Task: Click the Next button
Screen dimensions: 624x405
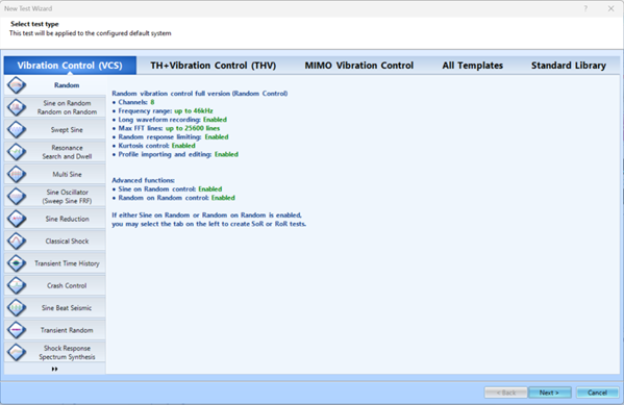Action: [548, 392]
